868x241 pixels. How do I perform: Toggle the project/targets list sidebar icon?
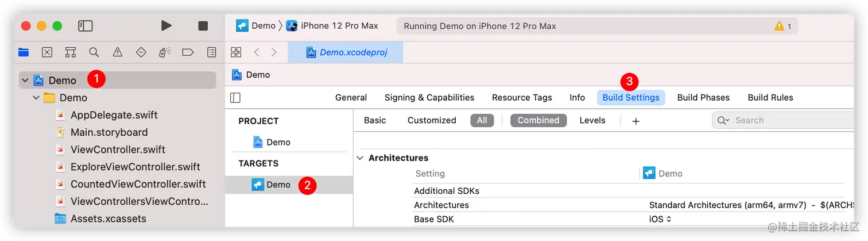click(x=235, y=98)
